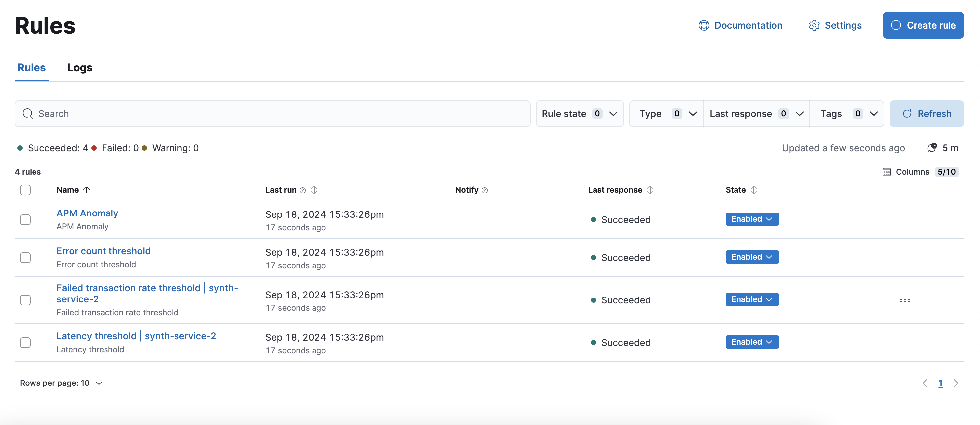980x425 pixels.
Task: Show the Notify help tooltip icon
Action: click(485, 190)
